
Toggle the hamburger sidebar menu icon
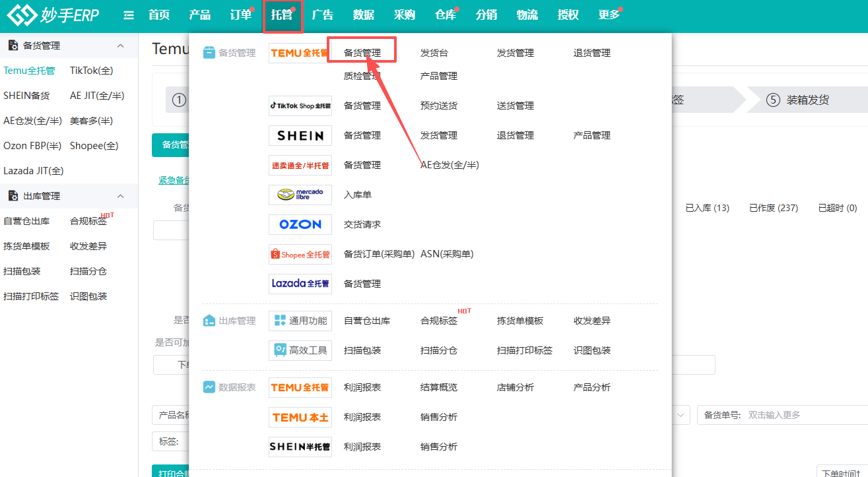click(x=129, y=15)
